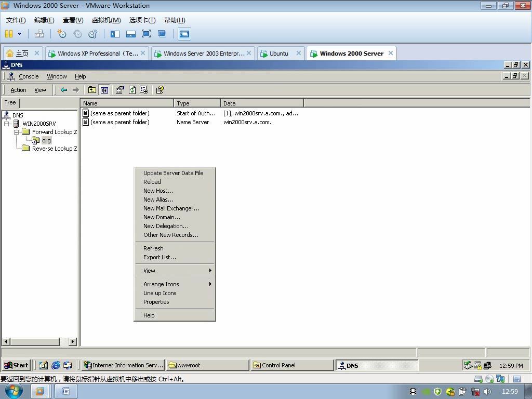Switch to the Ubuntu VM tab
The image size is (532, 399).
pyautogui.click(x=279, y=54)
